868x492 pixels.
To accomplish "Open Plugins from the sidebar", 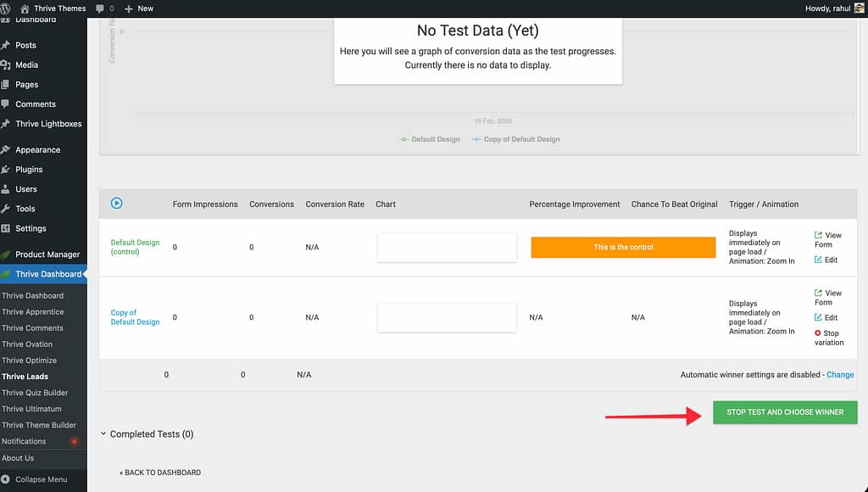I will (29, 170).
